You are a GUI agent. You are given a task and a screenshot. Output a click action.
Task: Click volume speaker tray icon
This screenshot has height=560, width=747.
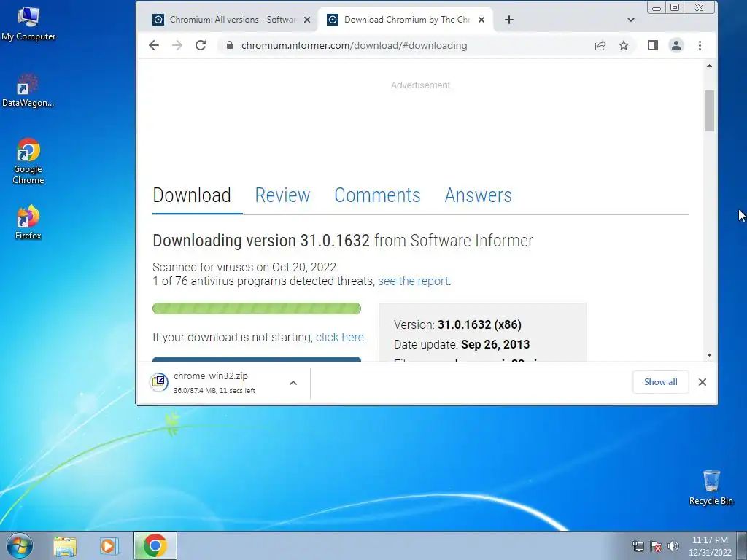pos(673,546)
